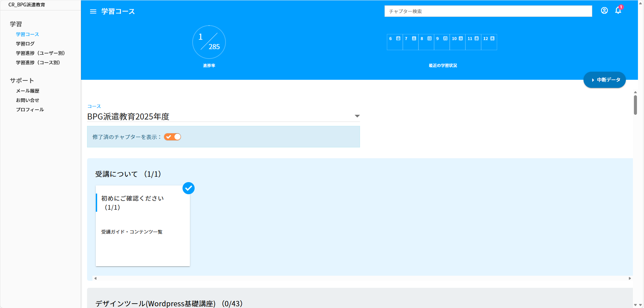Viewport: 644px width, 308px height.
Task: Open the hamburger menu icon
Action: click(93, 11)
